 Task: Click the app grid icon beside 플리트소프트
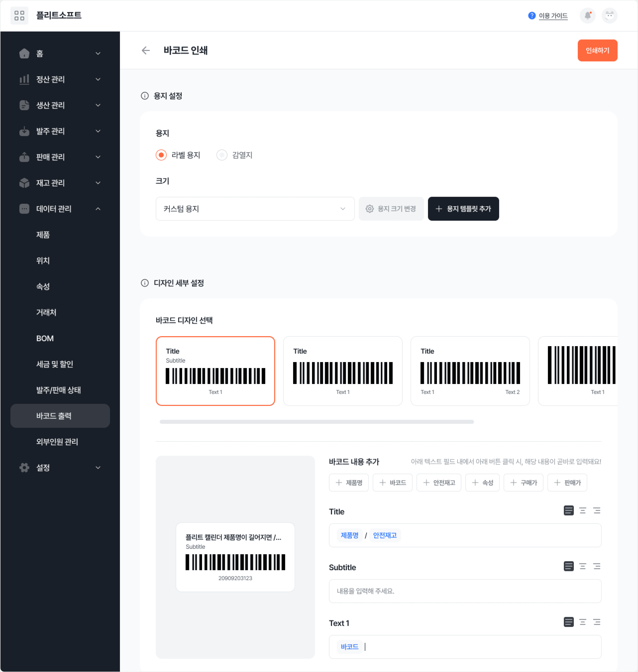[x=19, y=16]
